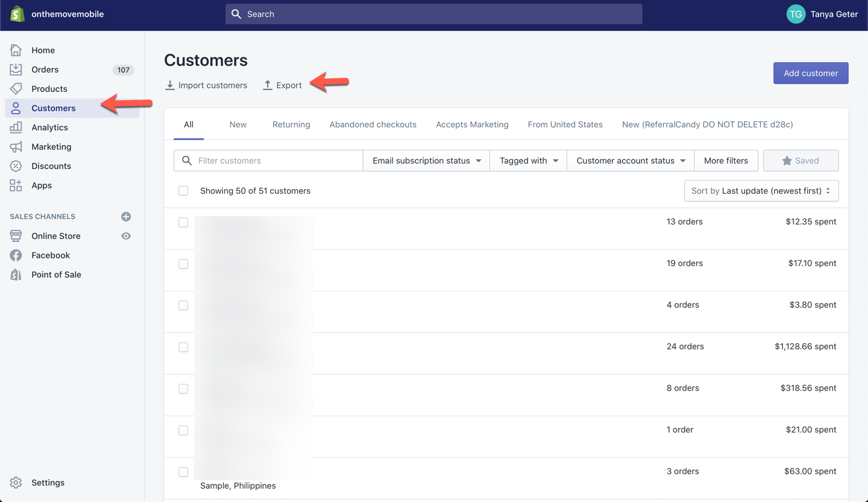The image size is (868, 502).
Task: Click the Tanya Geter account name
Action: click(x=834, y=14)
